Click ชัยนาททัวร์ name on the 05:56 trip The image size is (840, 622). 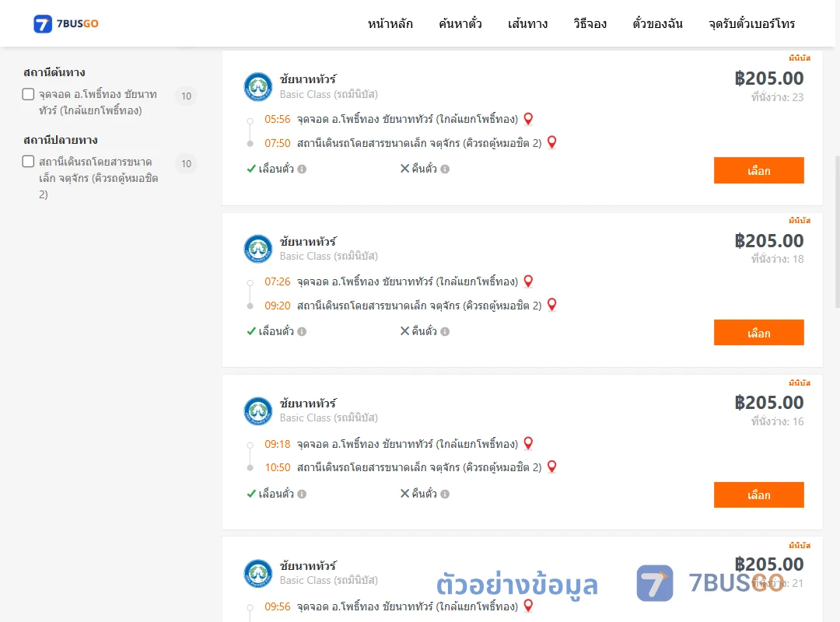click(308, 79)
